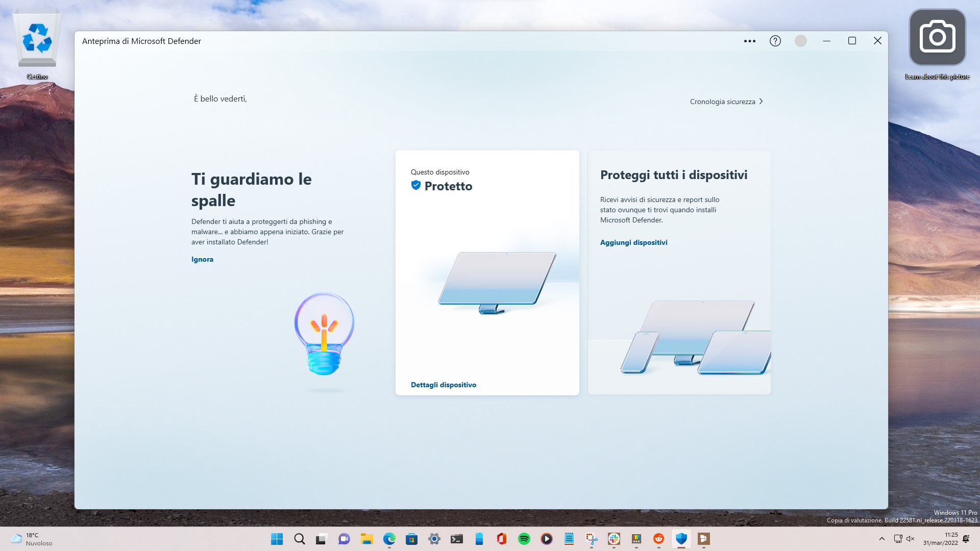
Task: Minimize the Defender window
Action: (x=826, y=41)
